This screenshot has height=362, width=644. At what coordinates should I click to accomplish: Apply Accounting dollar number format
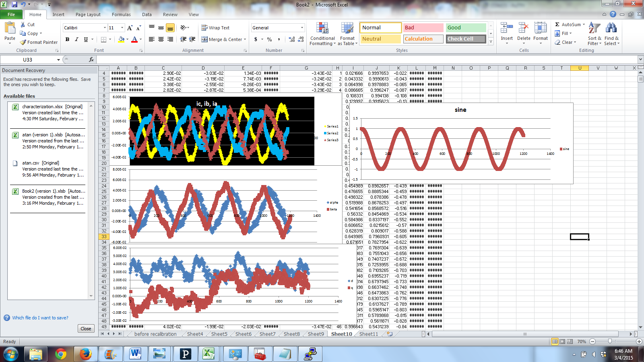(256, 39)
